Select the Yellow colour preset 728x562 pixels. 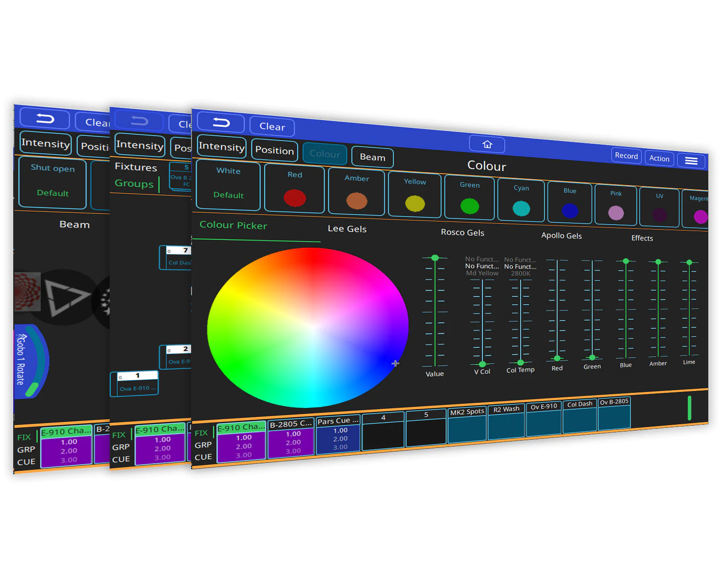415,195
